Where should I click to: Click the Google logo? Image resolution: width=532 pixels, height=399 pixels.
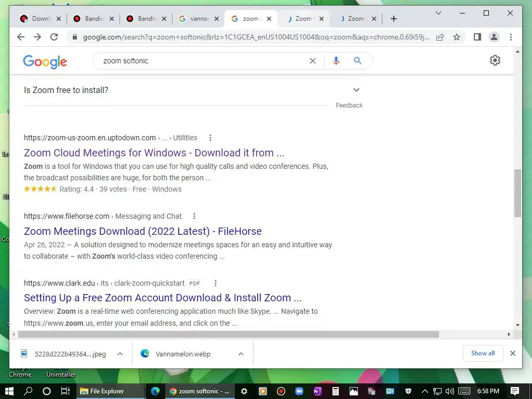[45, 62]
